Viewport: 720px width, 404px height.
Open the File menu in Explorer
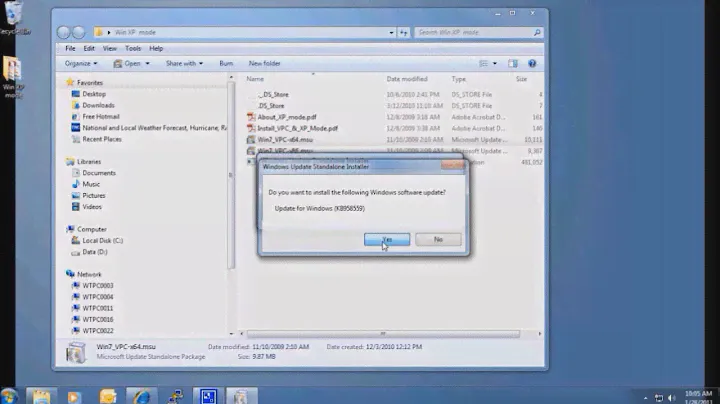(x=70, y=48)
